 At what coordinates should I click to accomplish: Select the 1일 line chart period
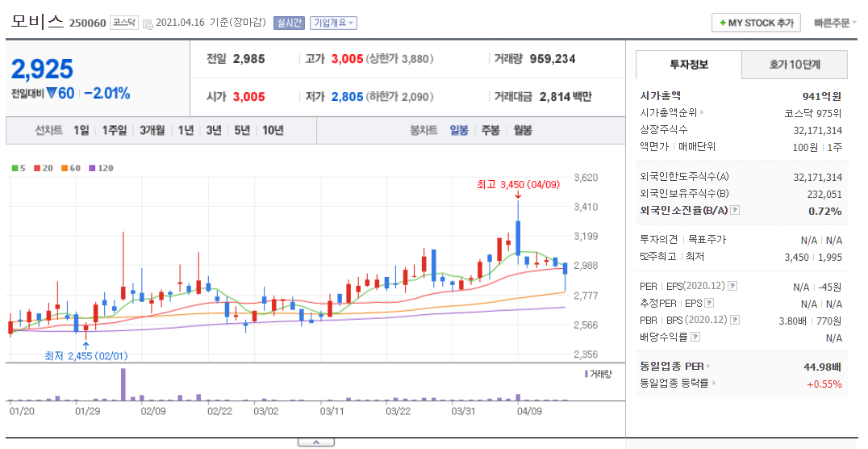coord(81,130)
